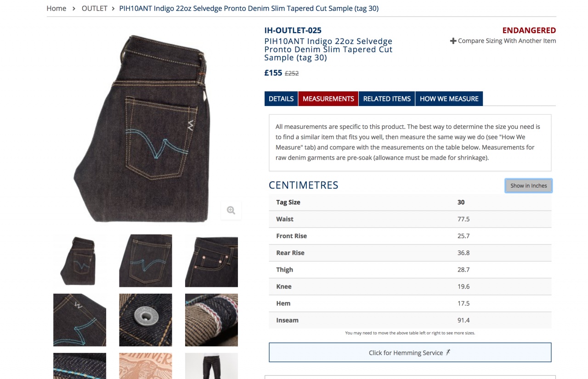Viewport: 588px width, 379px height.
Task: View selvedge cuff detail thumbnail
Action: point(211,320)
